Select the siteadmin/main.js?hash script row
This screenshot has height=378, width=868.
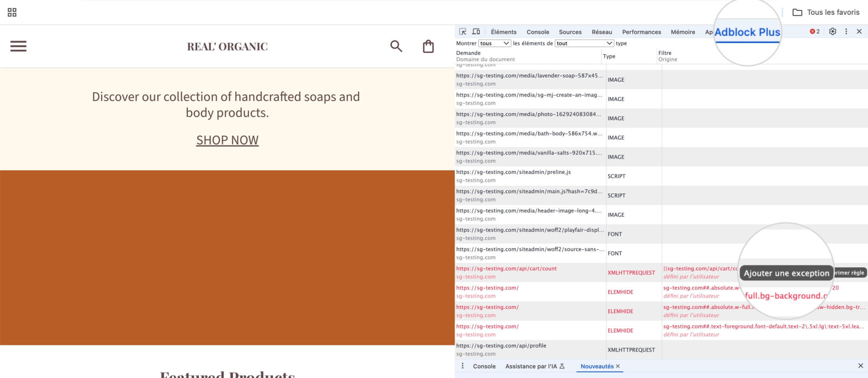pos(661,196)
